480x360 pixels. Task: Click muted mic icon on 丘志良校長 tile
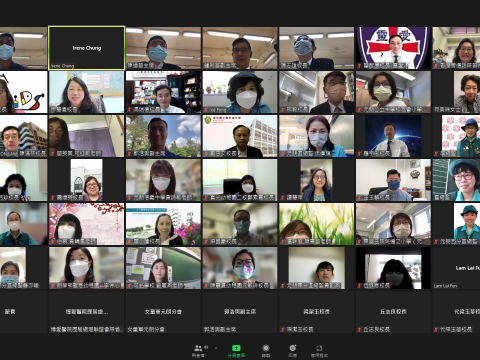[359, 329]
